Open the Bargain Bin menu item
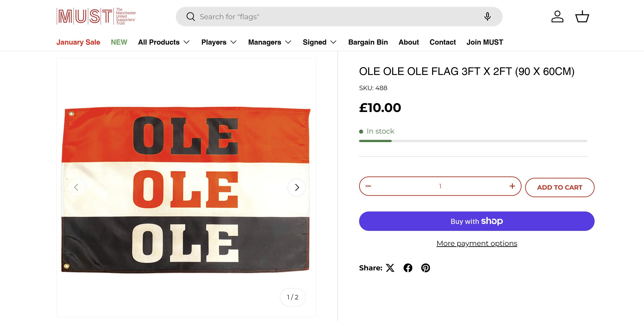Viewport: 644px width, 321px height. pyautogui.click(x=368, y=42)
